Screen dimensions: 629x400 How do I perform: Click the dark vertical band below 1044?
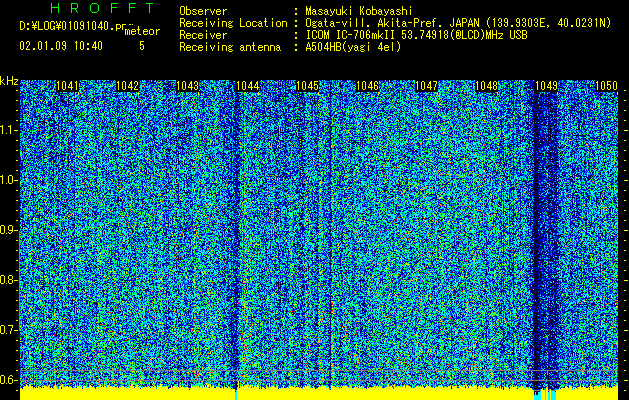[236, 239]
